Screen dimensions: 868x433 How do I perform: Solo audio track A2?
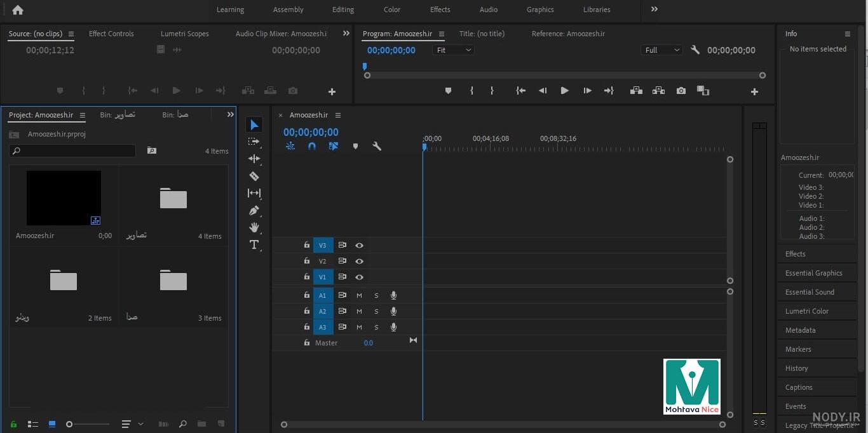coord(376,311)
